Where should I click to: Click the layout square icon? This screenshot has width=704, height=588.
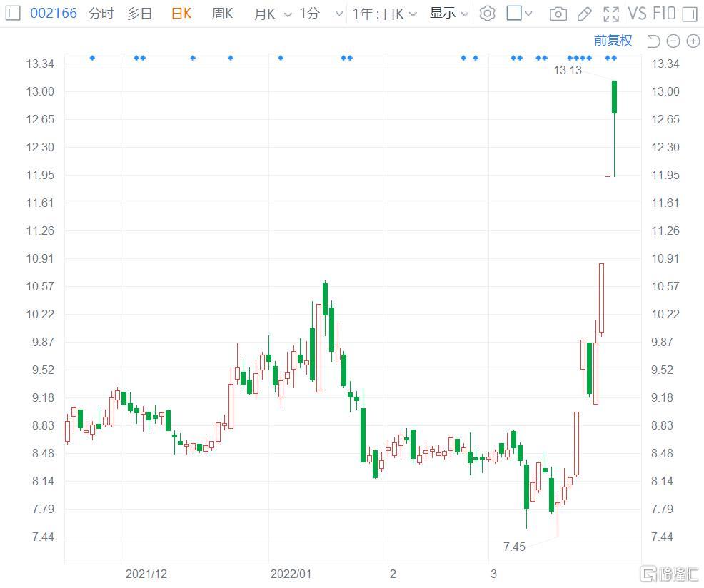tap(513, 13)
